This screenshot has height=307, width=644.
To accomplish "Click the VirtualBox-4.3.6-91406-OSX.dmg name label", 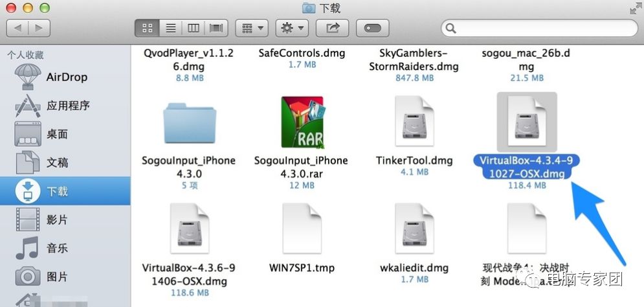I will click(189, 275).
